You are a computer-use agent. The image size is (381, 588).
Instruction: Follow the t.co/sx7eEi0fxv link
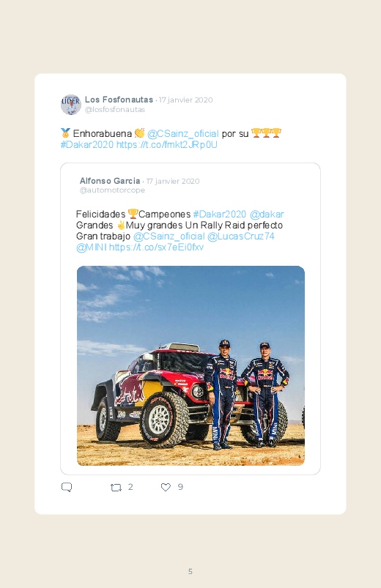(x=156, y=248)
